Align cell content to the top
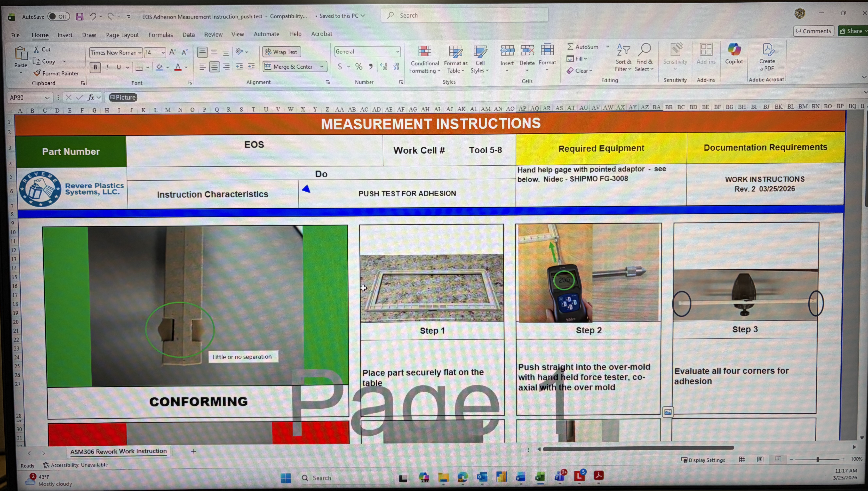 pos(202,52)
